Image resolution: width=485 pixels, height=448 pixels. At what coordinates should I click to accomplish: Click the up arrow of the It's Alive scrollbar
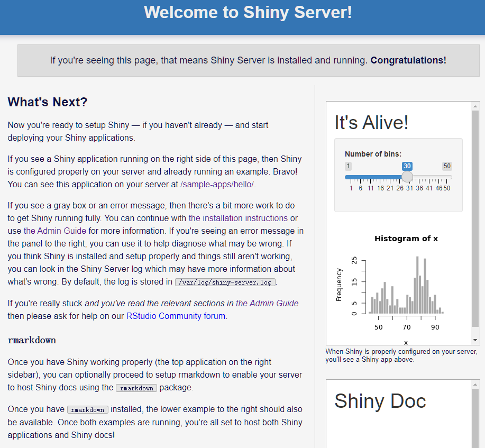click(x=475, y=106)
